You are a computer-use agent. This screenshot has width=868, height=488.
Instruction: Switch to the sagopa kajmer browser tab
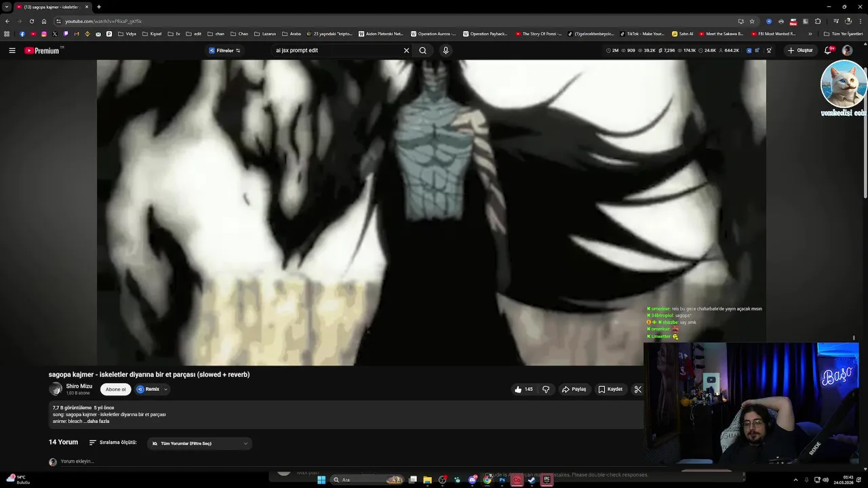tap(52, 7)
